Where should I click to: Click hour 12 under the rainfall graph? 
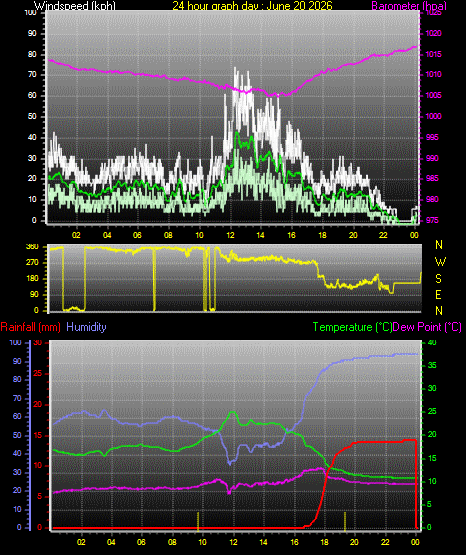233,542
